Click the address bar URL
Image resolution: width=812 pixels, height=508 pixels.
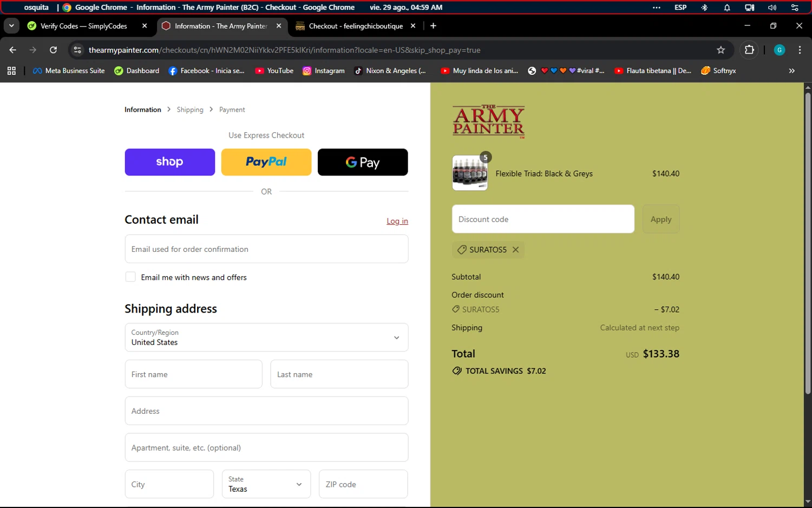[285, 50]
